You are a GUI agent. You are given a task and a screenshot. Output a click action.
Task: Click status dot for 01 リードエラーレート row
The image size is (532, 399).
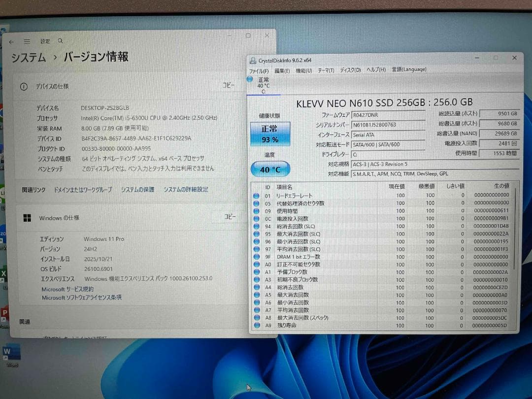click(256, 196)
